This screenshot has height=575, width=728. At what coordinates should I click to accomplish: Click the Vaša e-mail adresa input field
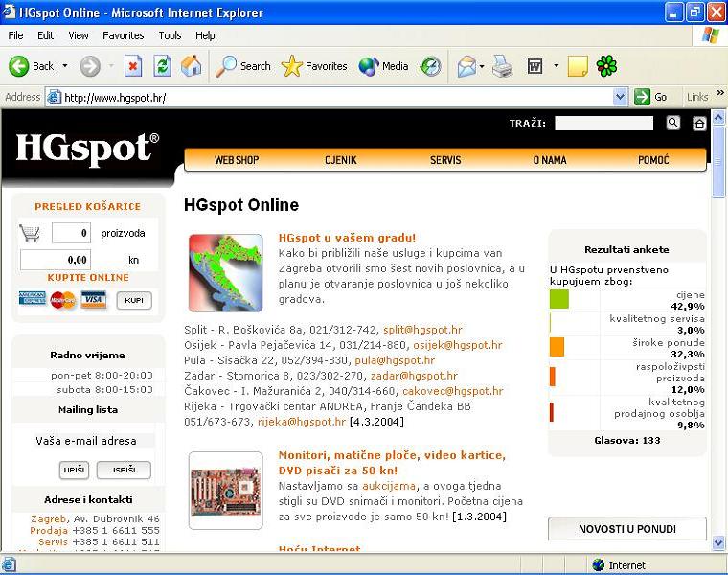tap(86, 441)
